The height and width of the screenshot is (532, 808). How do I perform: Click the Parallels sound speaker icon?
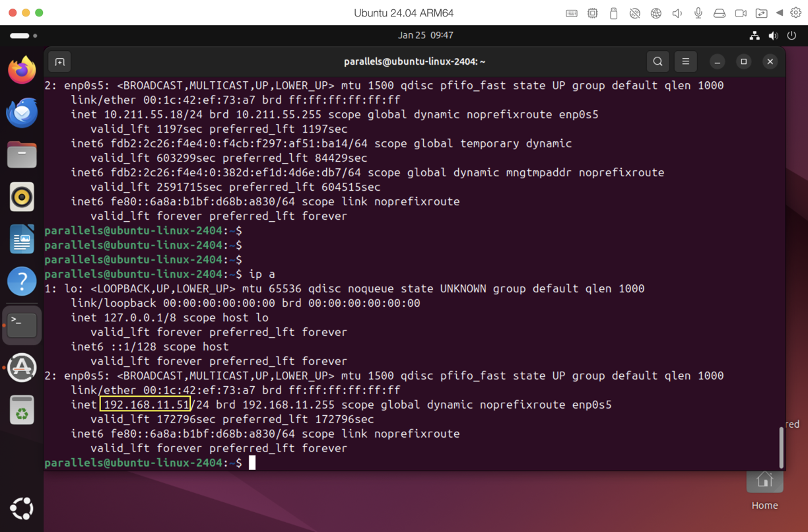(677, 13)
